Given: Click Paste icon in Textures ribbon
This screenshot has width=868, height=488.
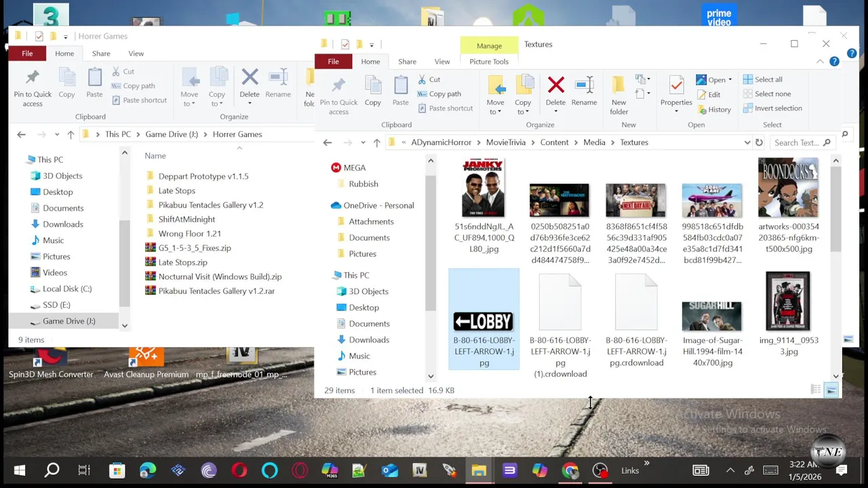Looking at the screenshot, I should pos(400,91).
